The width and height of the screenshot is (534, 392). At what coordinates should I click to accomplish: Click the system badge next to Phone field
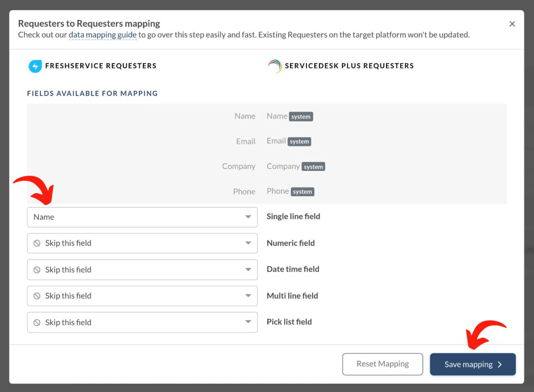pyautogui.click(x=302, y=191)
